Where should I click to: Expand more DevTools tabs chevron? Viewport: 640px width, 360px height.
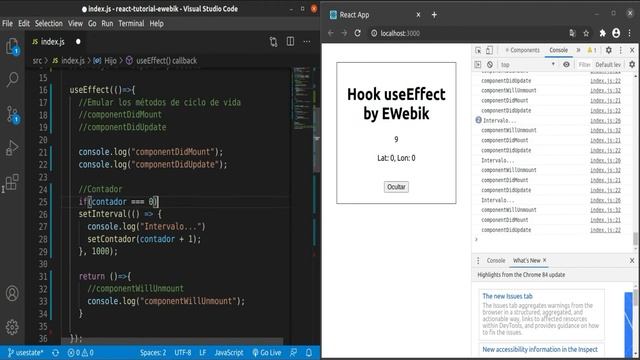(578, 50)
